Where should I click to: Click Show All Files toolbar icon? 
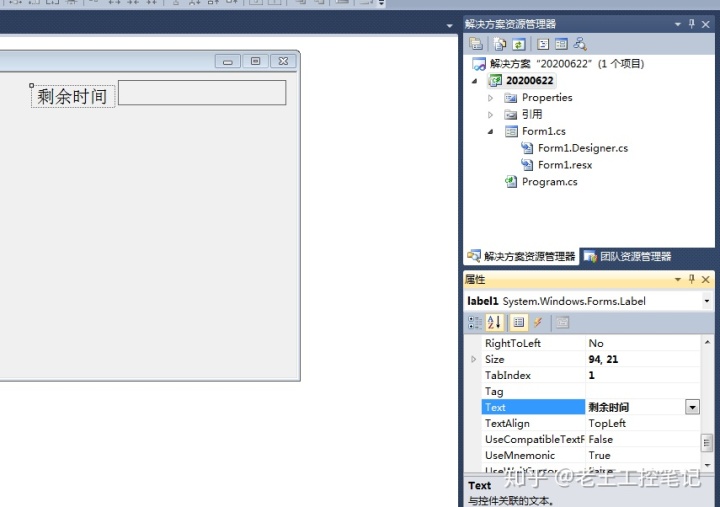coord(500,44)
